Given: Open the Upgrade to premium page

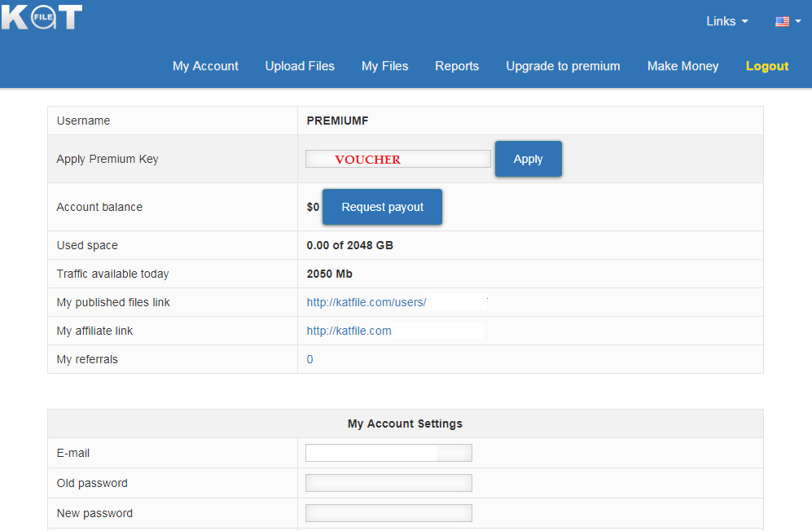Looking at the screenshot, I should (563, 66).
